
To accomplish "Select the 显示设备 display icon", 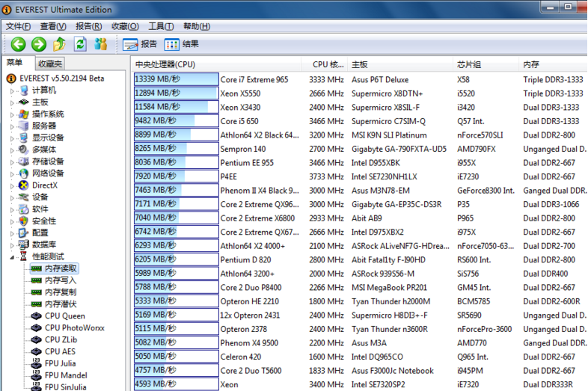I will (24, 138).
